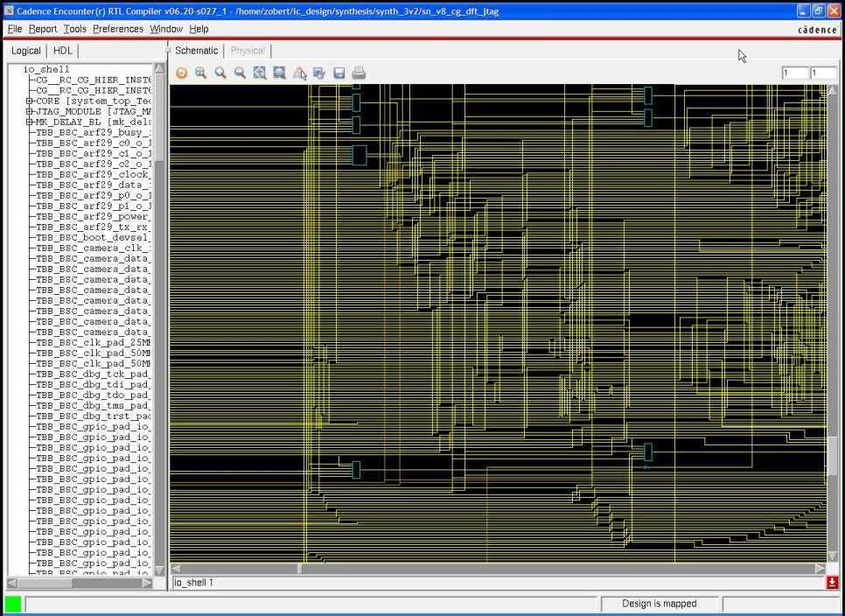845x616 pixels.
Task: Select the Schematic tab
Action: click(196, 51)
